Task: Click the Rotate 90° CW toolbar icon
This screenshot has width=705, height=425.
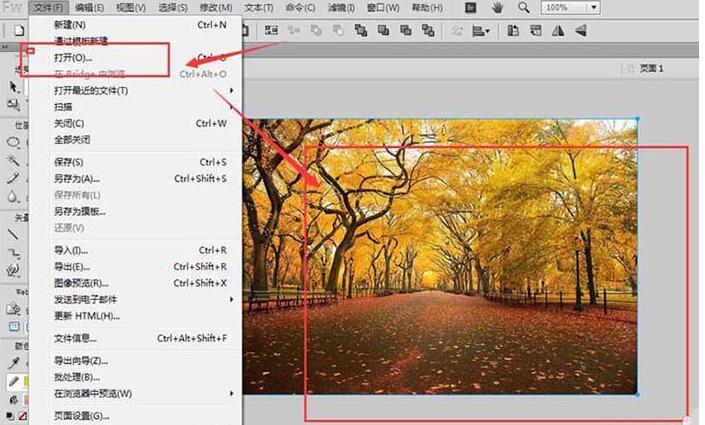Action: point(535,30)
